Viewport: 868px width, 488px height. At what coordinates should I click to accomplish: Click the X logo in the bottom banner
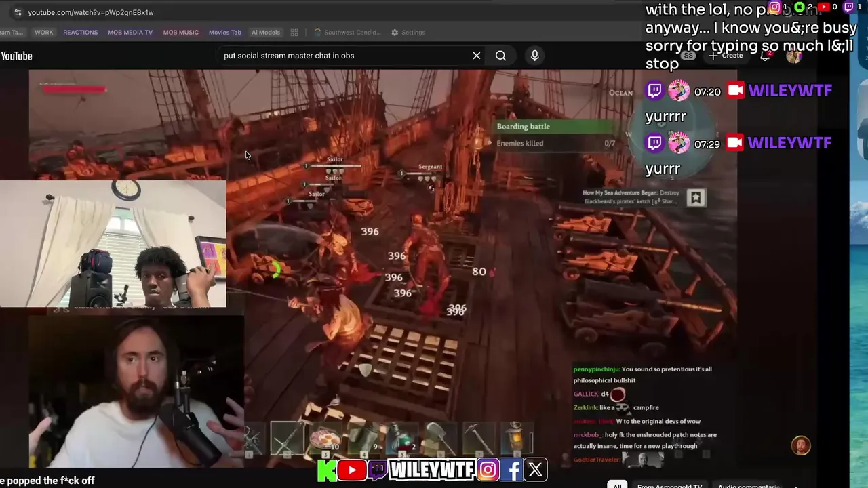point(536,469)
